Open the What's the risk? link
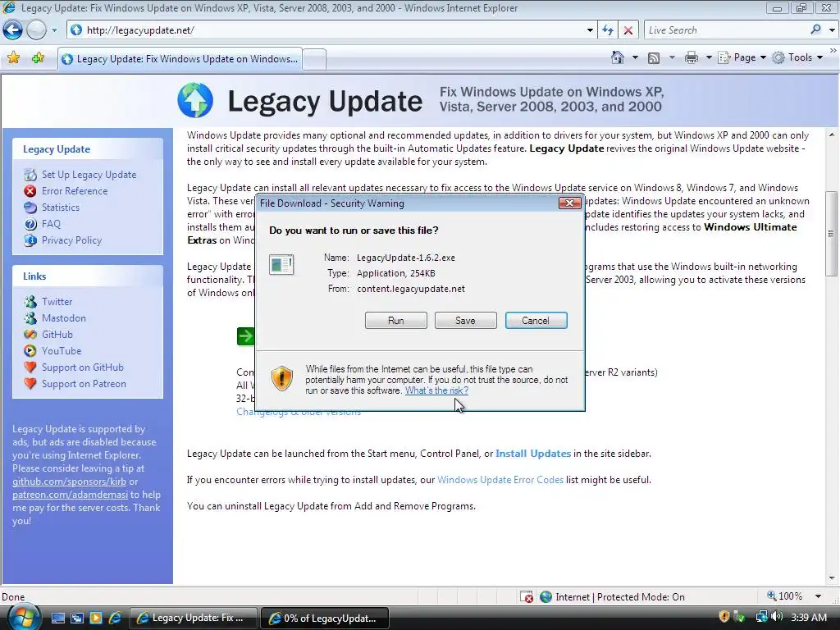The height and width of the screenshot is (630, 840). (x=436, y=390)
